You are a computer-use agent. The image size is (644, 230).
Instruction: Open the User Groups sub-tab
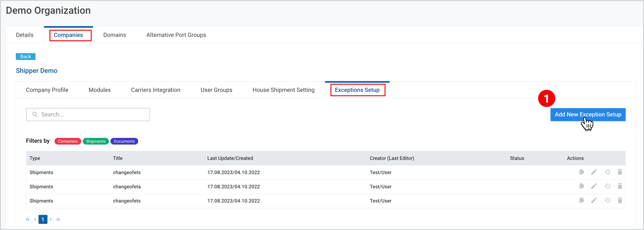click(x=216, y=90)
